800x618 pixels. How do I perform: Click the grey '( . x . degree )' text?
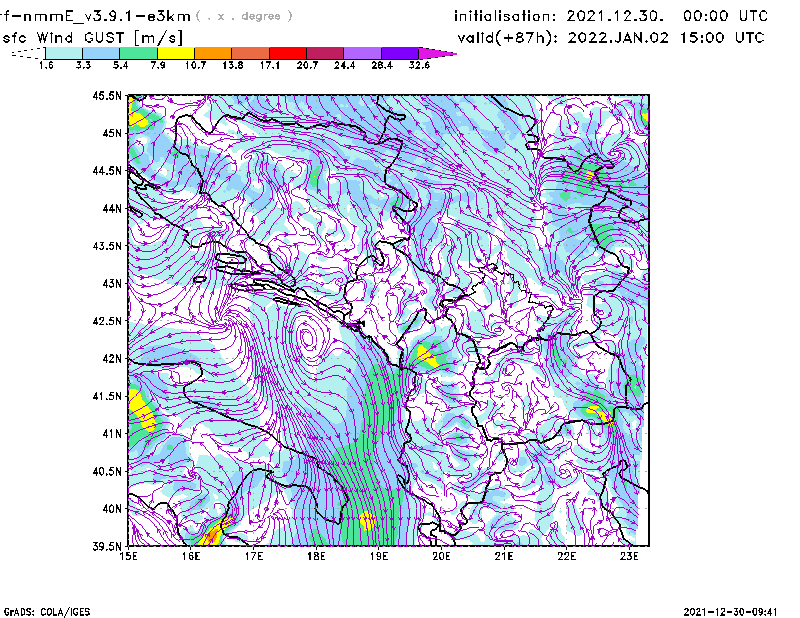[244, 16]
